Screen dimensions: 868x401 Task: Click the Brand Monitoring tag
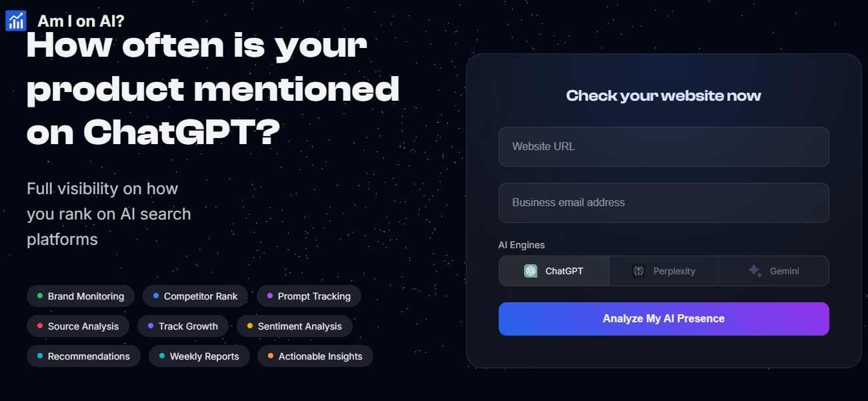tap(81, 296)
